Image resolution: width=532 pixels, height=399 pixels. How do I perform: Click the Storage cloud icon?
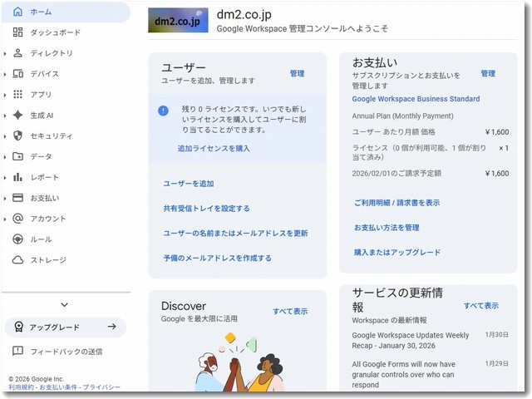pyautogui.click(x=17, y=260)
